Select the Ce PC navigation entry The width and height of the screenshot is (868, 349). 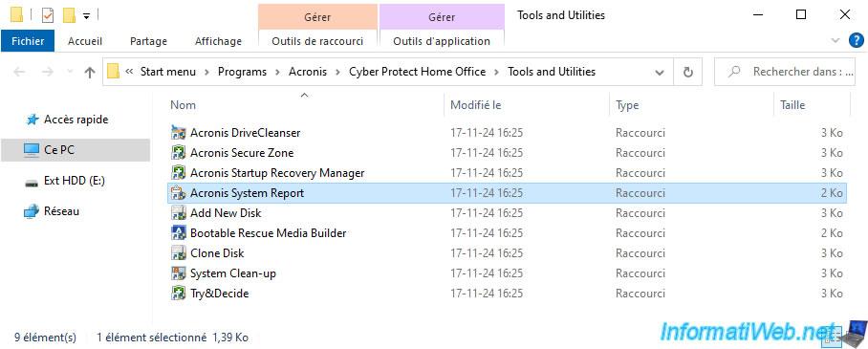point(76,149)
